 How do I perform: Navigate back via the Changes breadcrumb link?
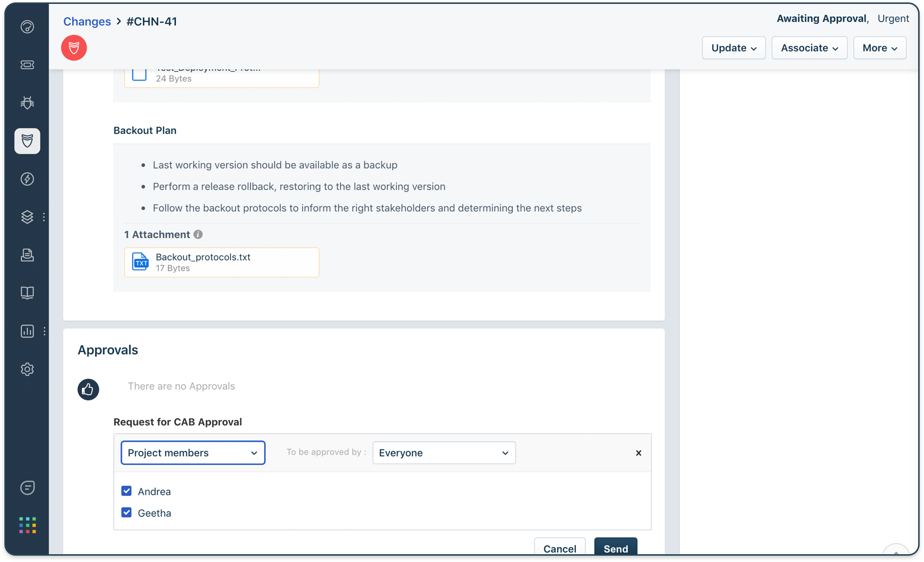click(87, 21)
